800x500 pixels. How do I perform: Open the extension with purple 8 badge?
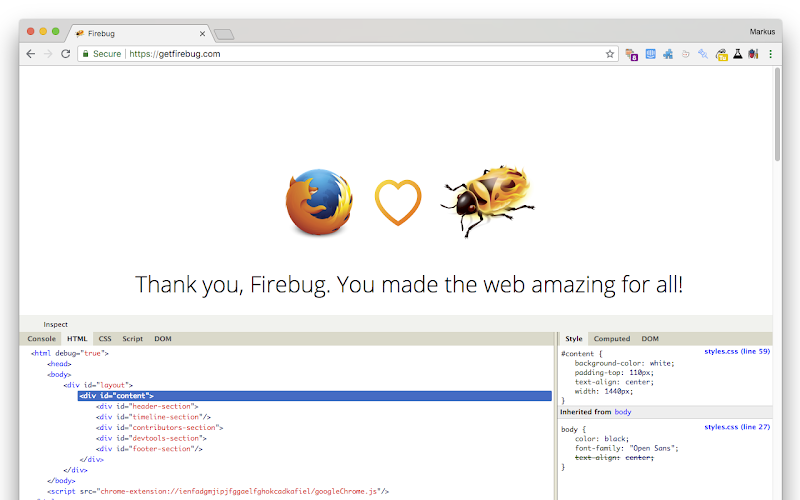(632, 55)
